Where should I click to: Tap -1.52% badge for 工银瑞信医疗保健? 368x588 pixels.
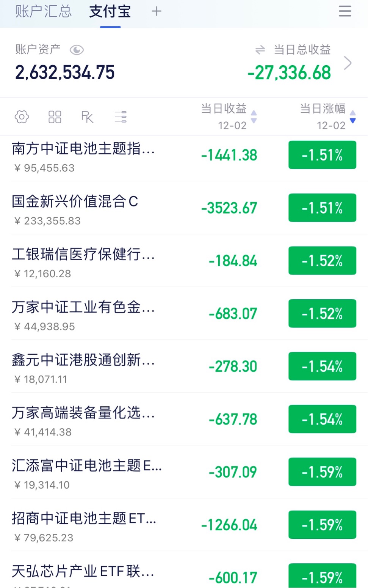(x=322, y=261)
